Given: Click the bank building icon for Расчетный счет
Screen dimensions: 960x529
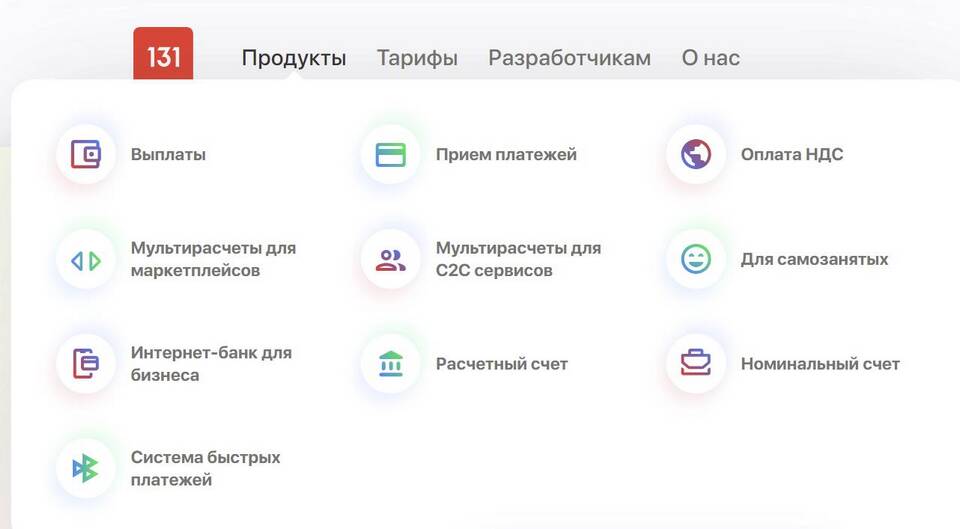Looking at the screenshot, I should point(390,364).
